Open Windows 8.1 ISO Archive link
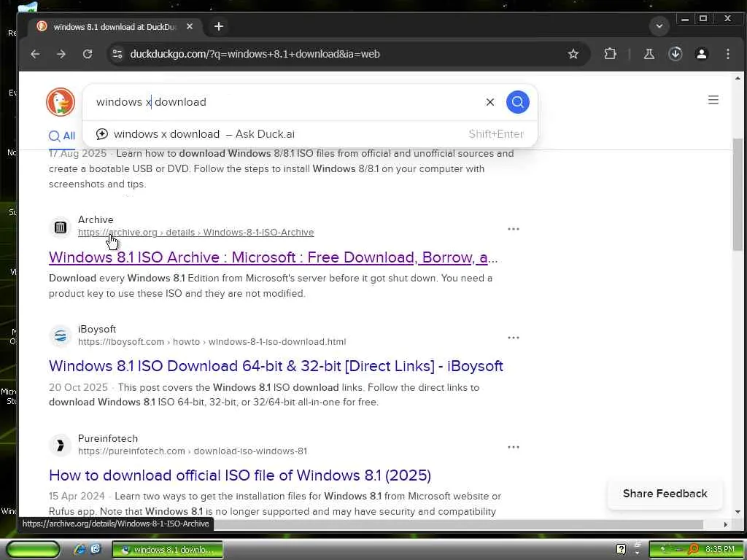 [273, 257]
